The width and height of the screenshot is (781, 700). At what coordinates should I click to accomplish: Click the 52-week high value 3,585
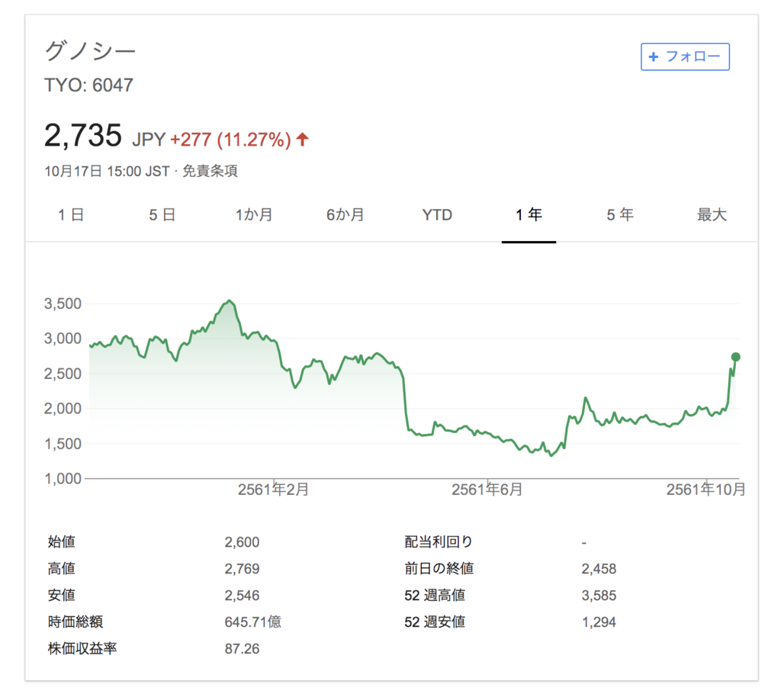(x=599, y=596)
